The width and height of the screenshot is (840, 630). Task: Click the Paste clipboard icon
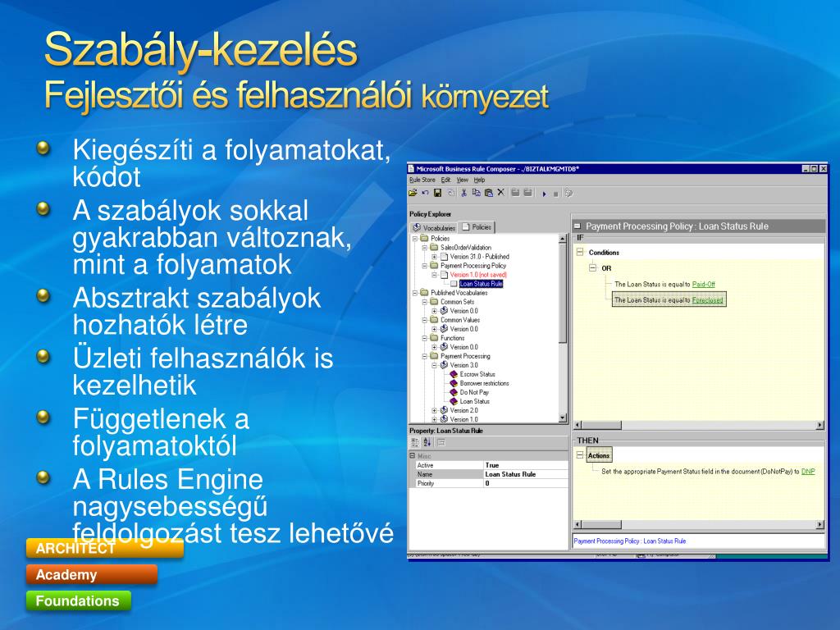(x=488, y=193)
